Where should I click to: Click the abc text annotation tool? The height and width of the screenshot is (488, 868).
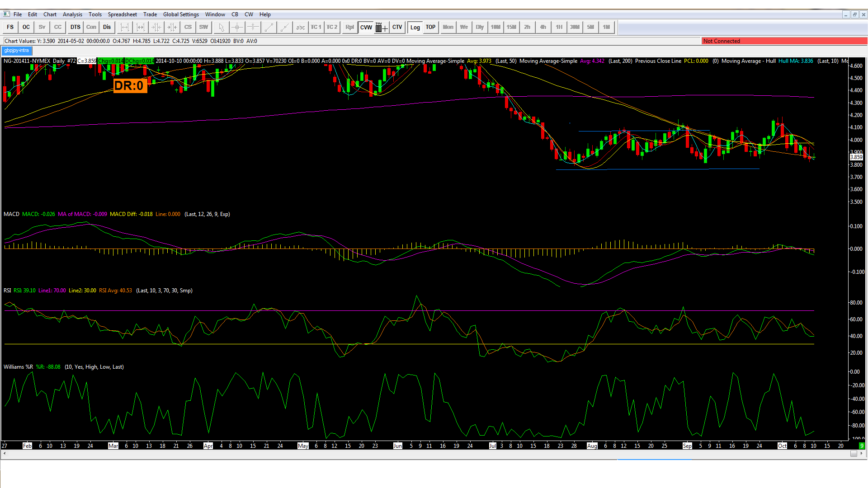[x=300, y=27]
